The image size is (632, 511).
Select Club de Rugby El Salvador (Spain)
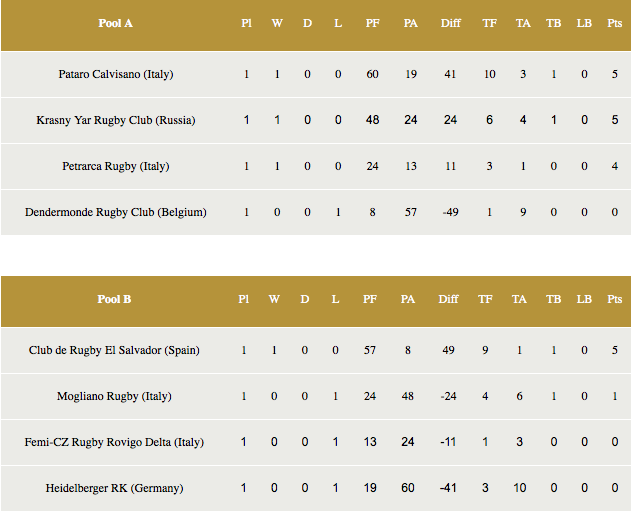pos(115,350)
